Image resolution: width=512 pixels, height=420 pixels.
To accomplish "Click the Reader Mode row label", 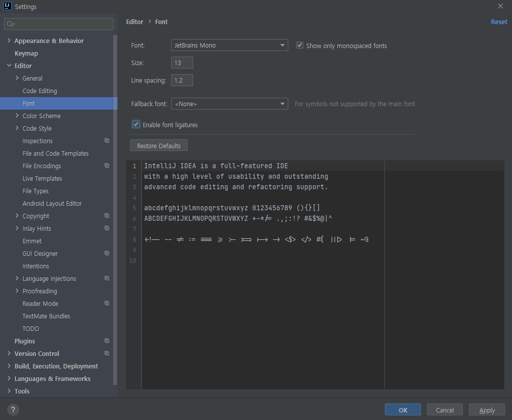I will 40,303.
